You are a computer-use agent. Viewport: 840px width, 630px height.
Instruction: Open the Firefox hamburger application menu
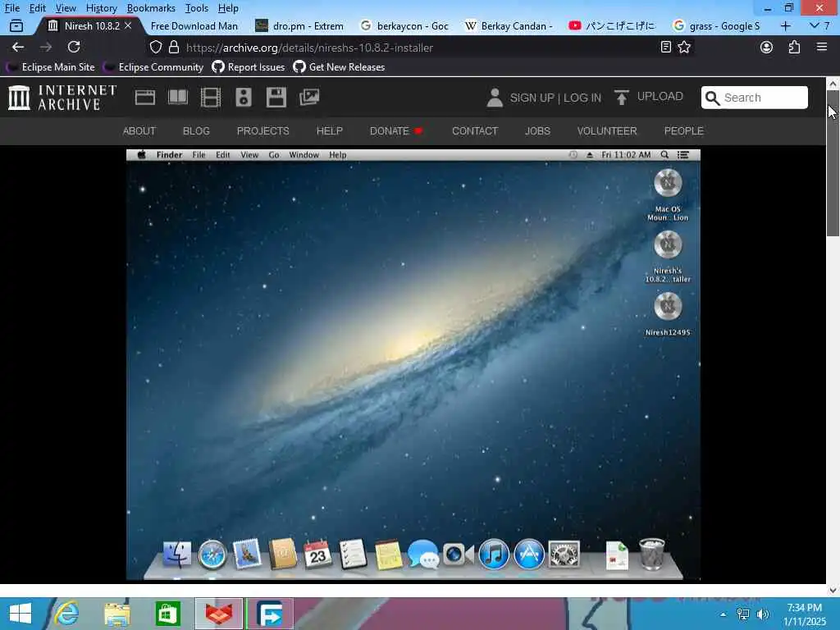click(822, 47)
